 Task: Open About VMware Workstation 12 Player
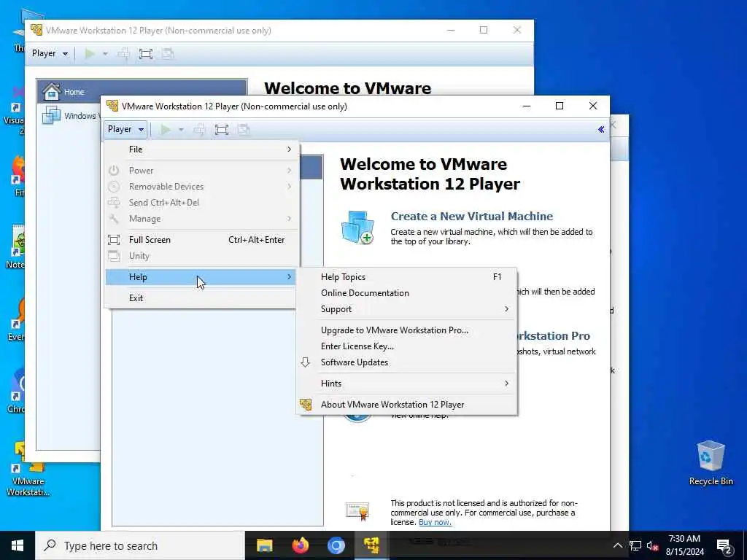pyautogui.click(x=407, y=404)
